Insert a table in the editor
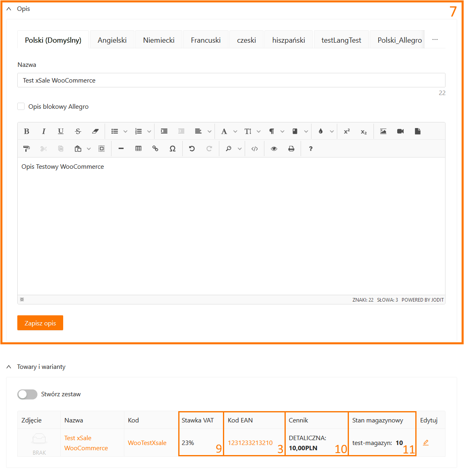Viewport: 464px width, 476px height. pos(138,149)
